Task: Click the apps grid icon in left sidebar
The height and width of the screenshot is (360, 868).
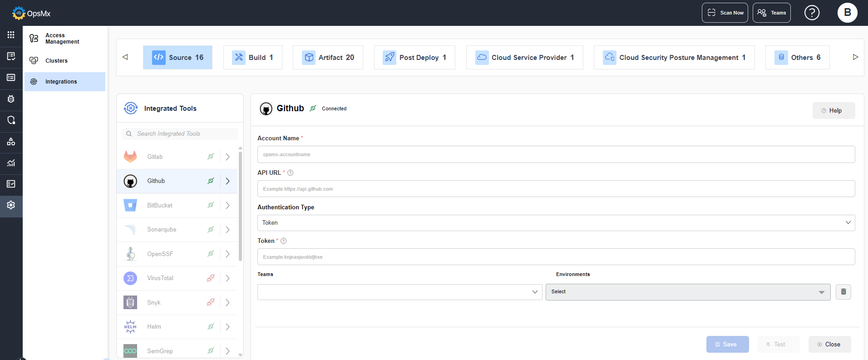Action: (x=11, y=35)
